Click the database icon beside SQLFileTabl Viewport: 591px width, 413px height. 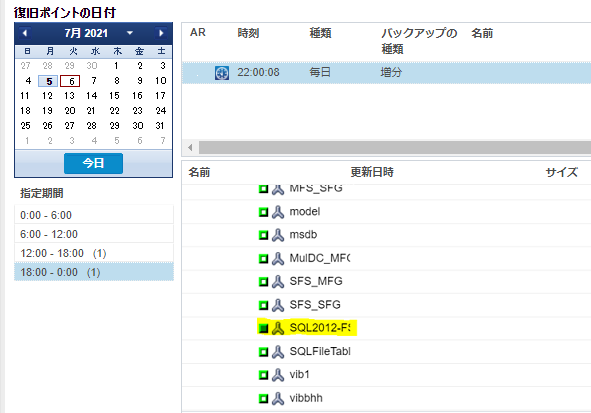tap(278, 352)
